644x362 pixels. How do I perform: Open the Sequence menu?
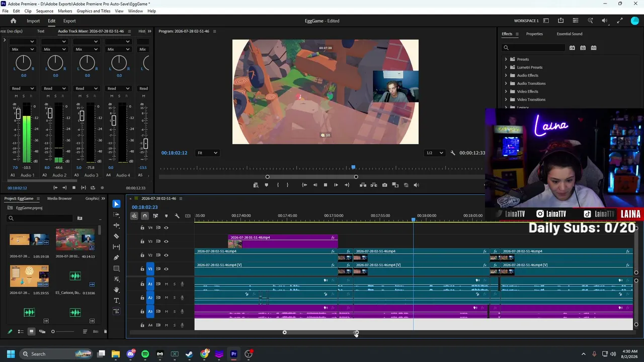coord(45,11)
